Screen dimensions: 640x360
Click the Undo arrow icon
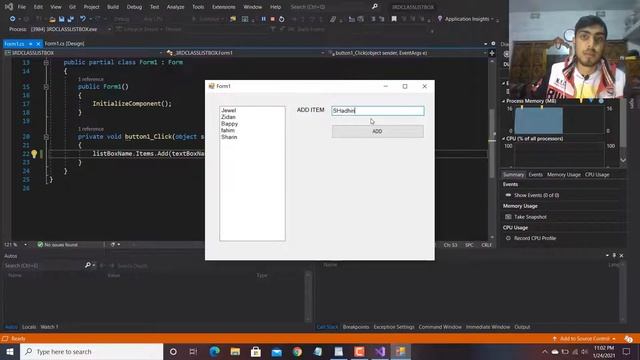pyautogui.click(x=83, y=19)
